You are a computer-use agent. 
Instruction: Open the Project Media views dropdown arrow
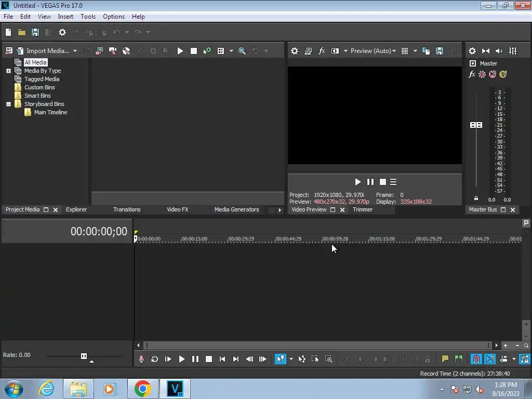231,51
